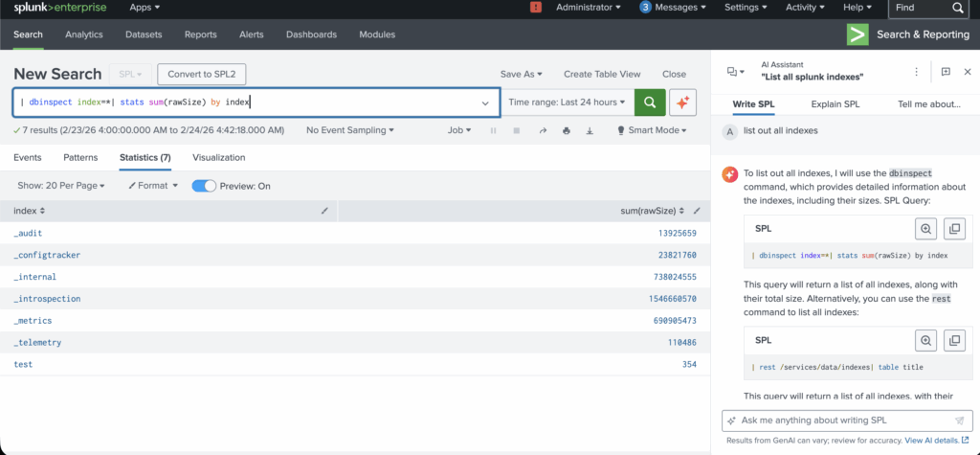Open AI Assistant more options menu
The width and height of the screenshot is (980, 455).
916,72
